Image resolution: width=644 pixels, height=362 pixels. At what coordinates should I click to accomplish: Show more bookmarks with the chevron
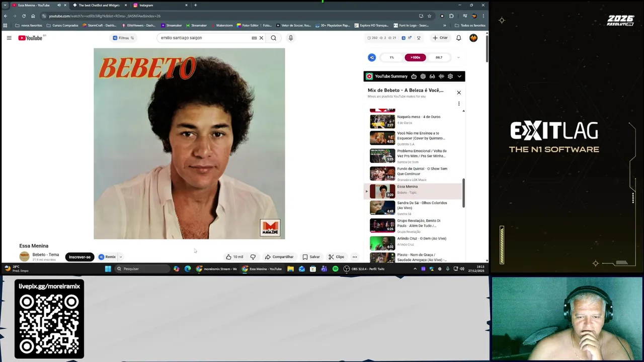pyautogui.click(x=444, y=25)
